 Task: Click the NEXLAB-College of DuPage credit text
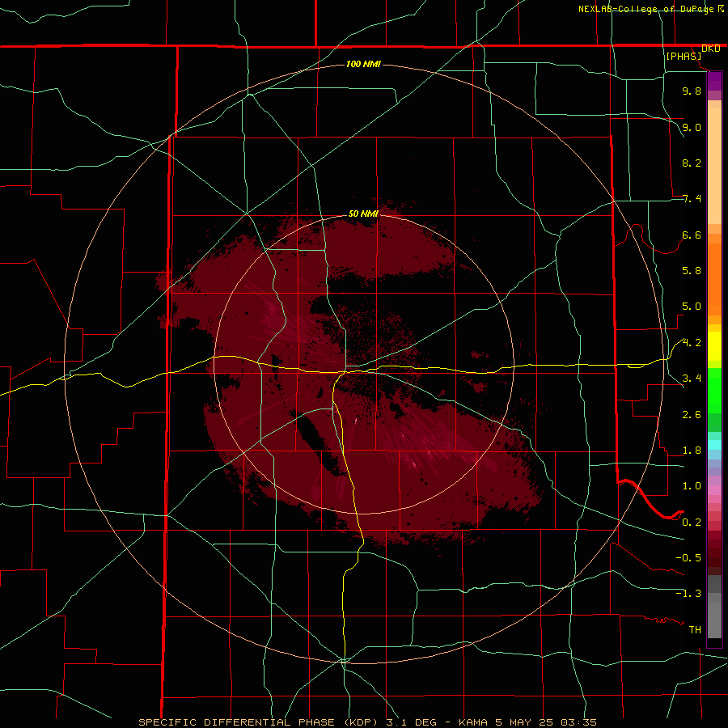pyautogui.click(x=646, y=9)
